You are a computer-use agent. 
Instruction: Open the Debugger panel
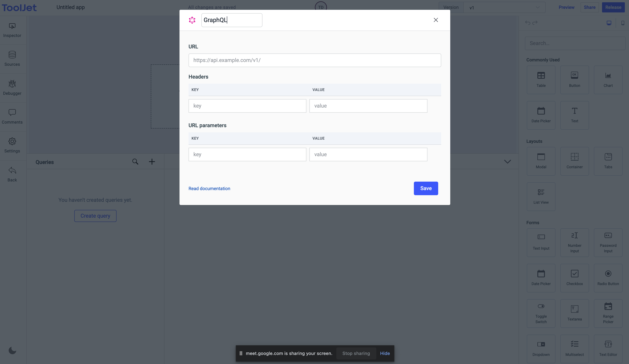[x=12, y=87]
